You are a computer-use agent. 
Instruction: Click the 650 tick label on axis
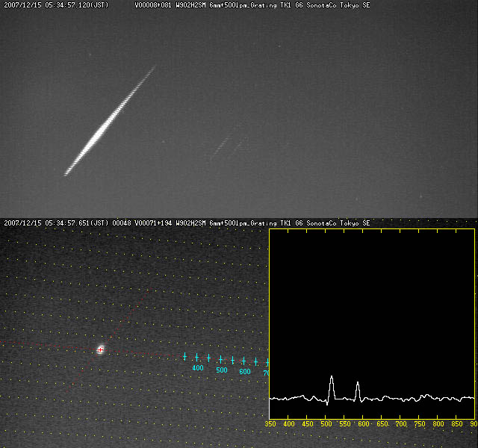click(x=382, y=424)
